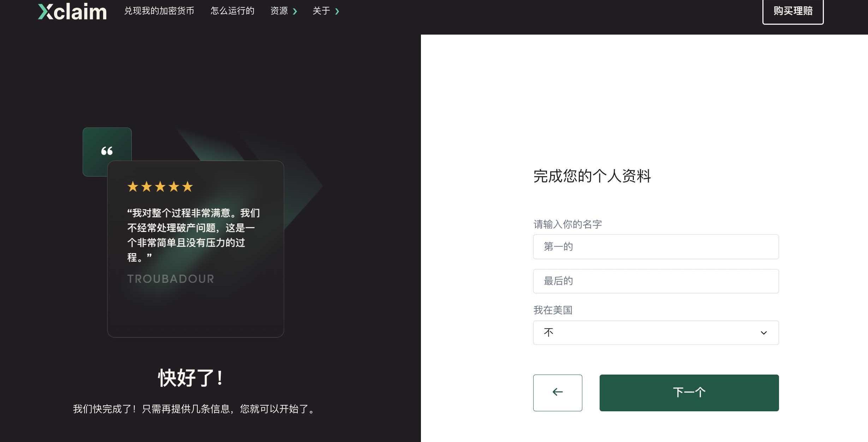868x442 pixels.
Task: Click the five-star rating row
Action: pos(160,186)
